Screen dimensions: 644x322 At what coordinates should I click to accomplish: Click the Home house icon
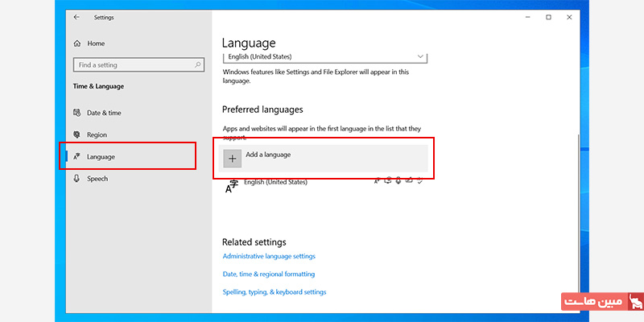point(76,43)
